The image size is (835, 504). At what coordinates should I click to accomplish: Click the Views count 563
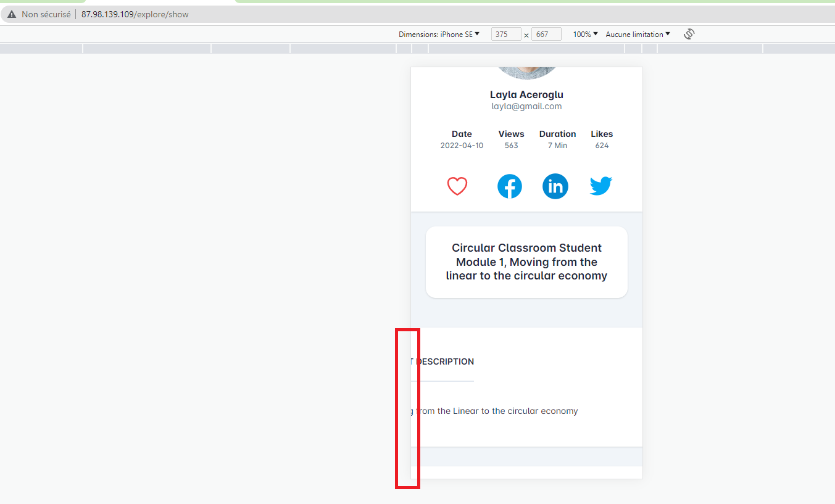coord(511,146)
